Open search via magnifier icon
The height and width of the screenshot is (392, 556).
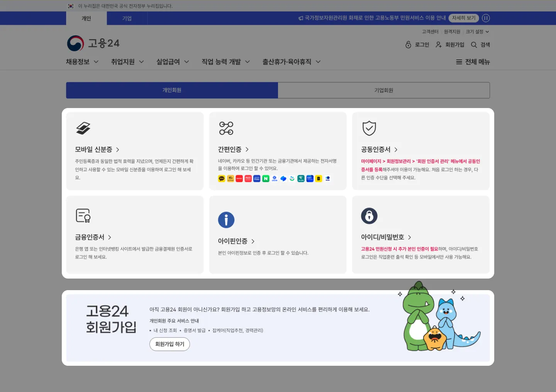tap(474, 45)
